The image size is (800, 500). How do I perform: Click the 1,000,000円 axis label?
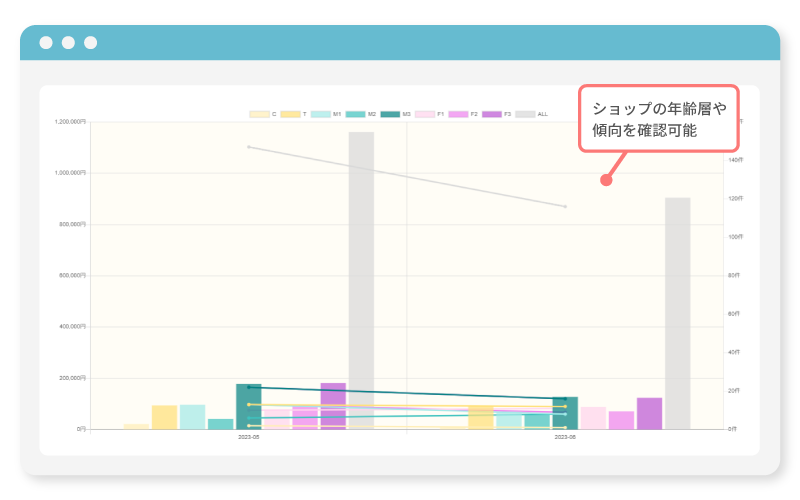pyautogui.click(x=70, y=173)
